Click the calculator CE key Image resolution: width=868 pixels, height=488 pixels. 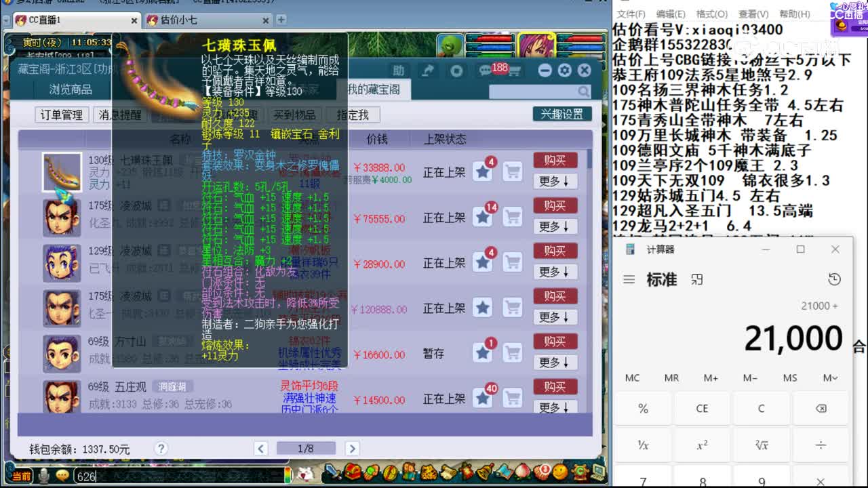click(703, 409)
